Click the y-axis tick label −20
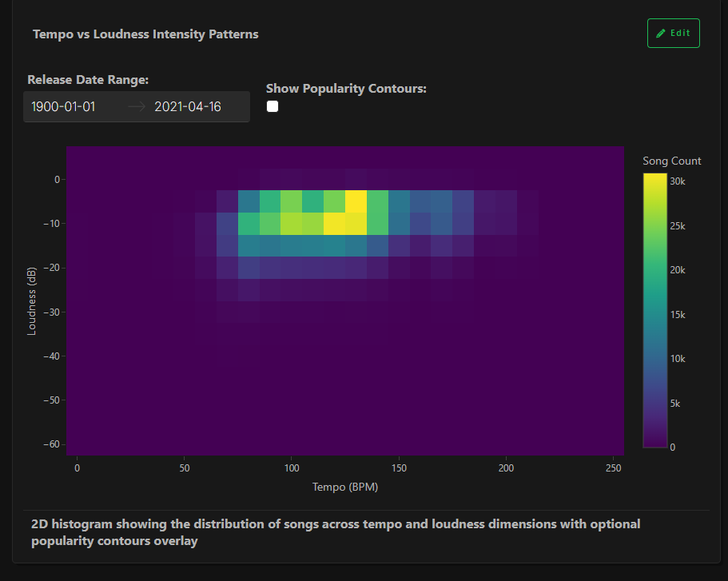 (x=51, y=268)
